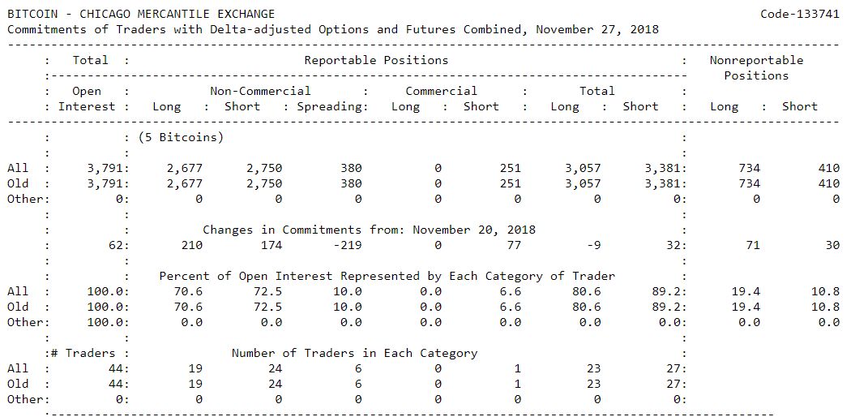Click the 89.2 percent total short in All row
This screenshot has height=417, width=868.
(x=665, y=291)
